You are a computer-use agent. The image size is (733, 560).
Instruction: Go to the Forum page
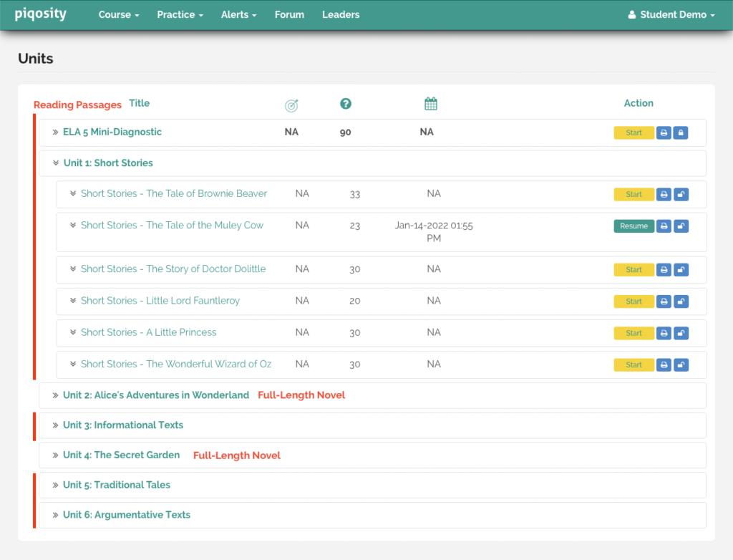tap(289, 15)
